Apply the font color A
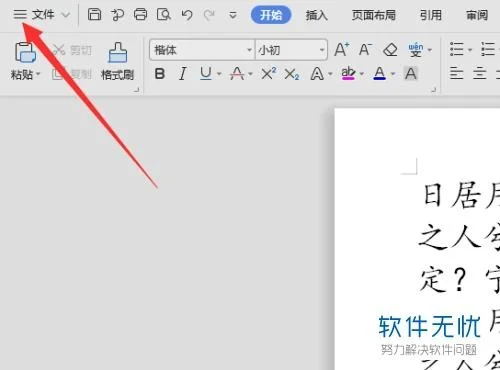The image size is (500, 370). pos(380,73)
